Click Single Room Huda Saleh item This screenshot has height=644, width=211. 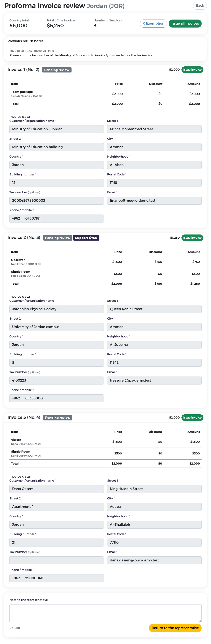click(105, 274)
